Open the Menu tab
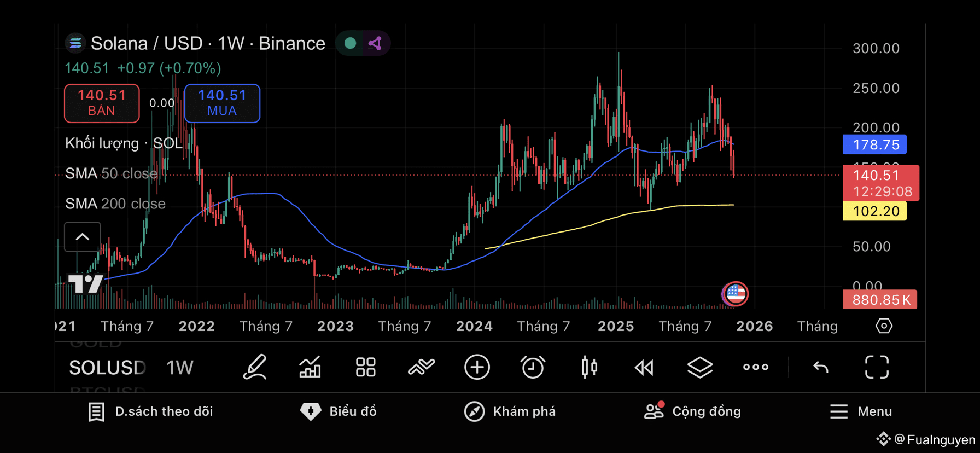 (861, 411)
